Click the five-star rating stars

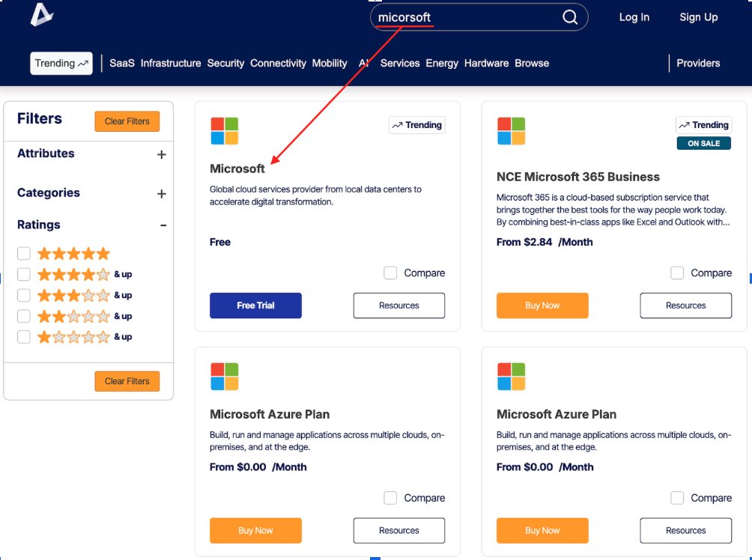point(73,254)
